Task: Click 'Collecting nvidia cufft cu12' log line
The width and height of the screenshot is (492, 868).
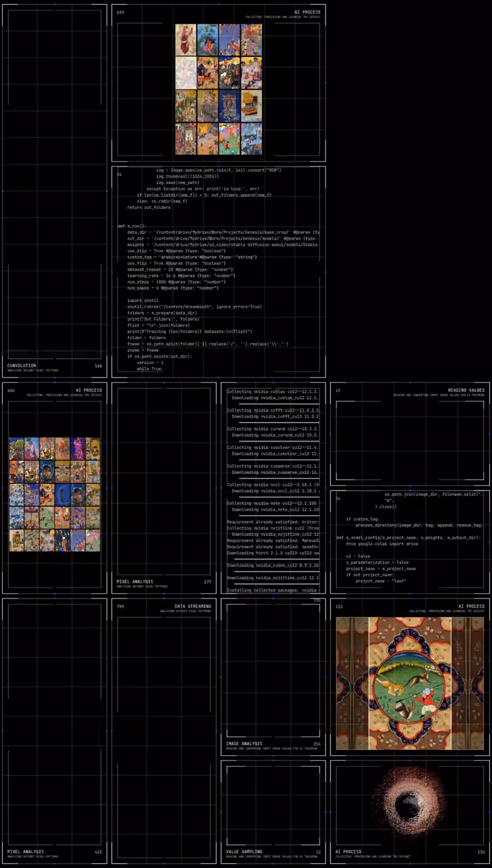Action: tap(273, 410)
